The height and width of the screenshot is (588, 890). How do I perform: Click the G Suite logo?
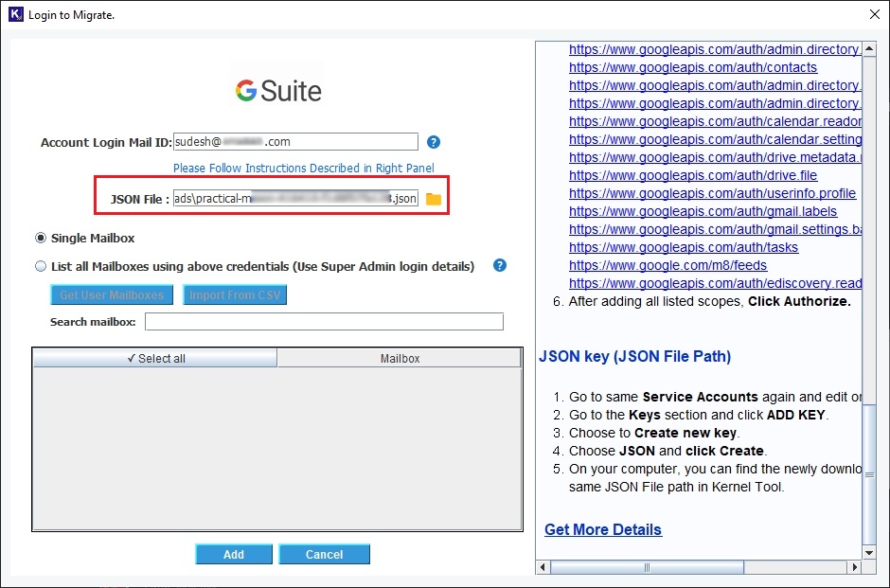click(278, 90)
